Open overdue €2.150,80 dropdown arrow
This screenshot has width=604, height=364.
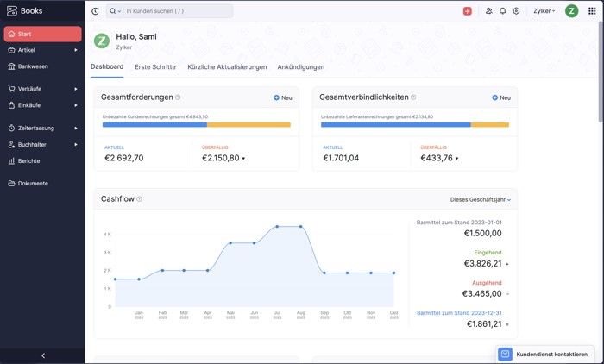(x=243, y=159)
